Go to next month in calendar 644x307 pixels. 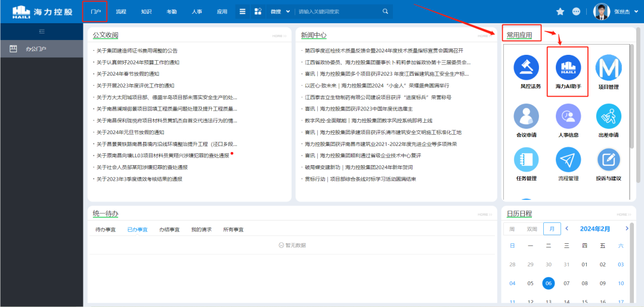[627, 228]
